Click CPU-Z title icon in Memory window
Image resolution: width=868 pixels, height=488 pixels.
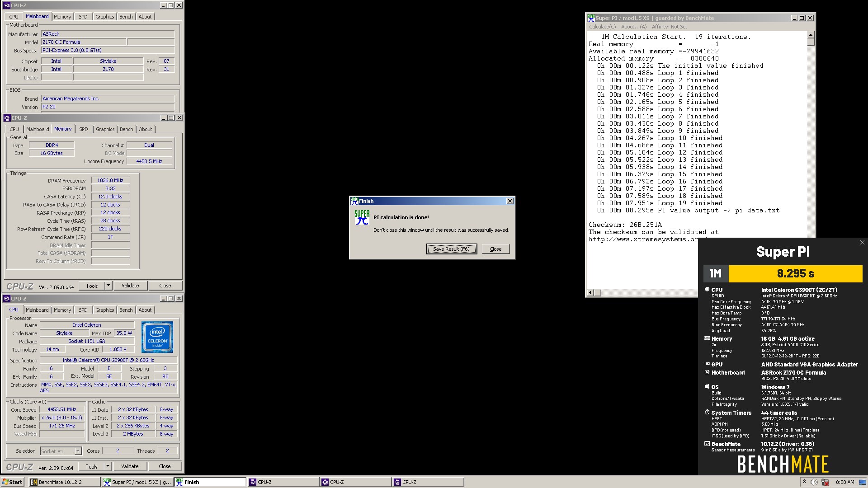pos(7,118)
